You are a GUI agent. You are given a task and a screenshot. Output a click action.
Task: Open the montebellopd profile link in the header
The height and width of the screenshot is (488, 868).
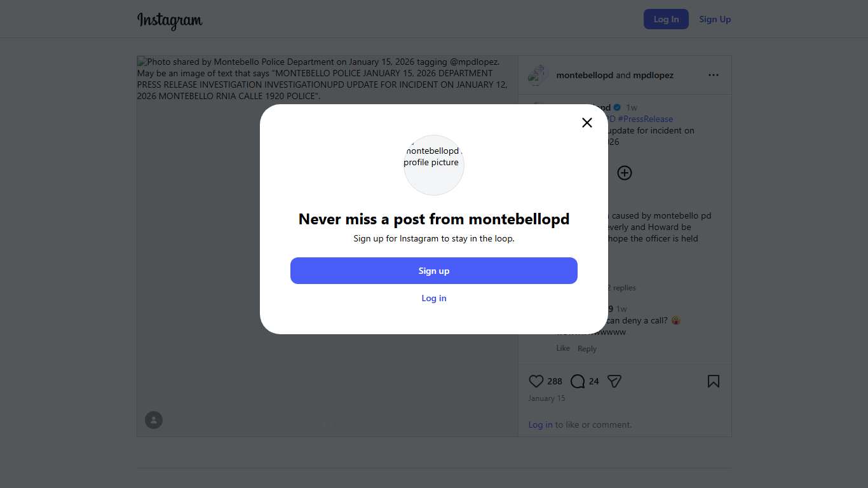[x=585, y=75]
